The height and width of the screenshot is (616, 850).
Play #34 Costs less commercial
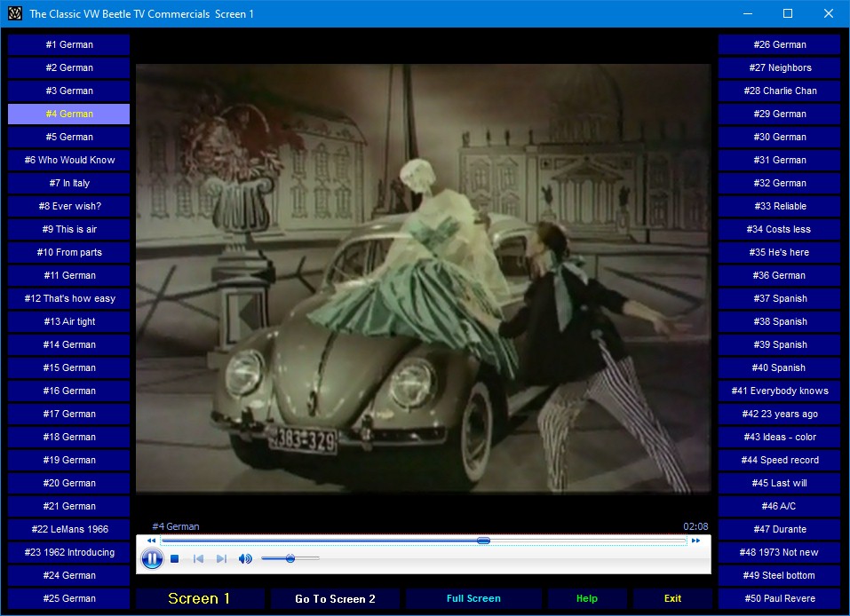779,229
